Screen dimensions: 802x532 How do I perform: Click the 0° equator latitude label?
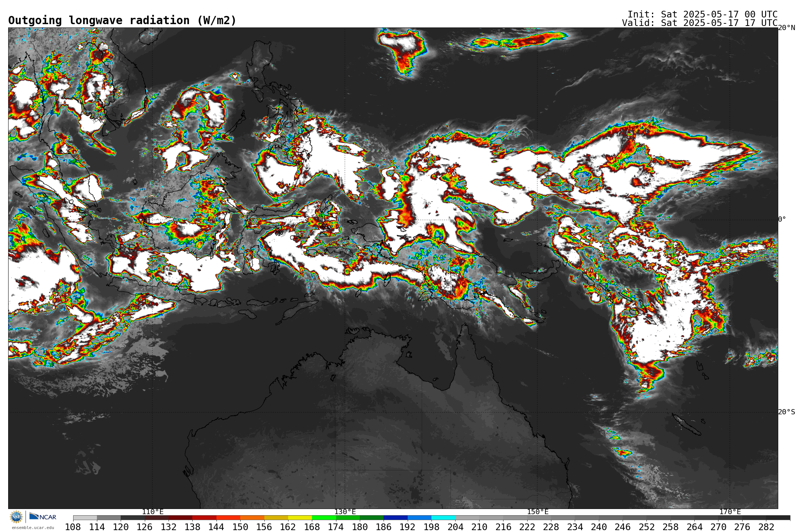(782, 219)
